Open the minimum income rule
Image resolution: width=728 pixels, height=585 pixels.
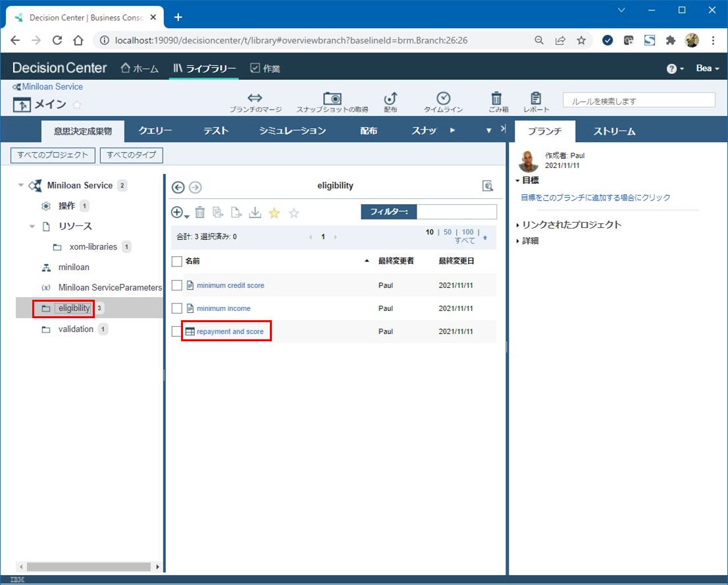pos(223,308)
